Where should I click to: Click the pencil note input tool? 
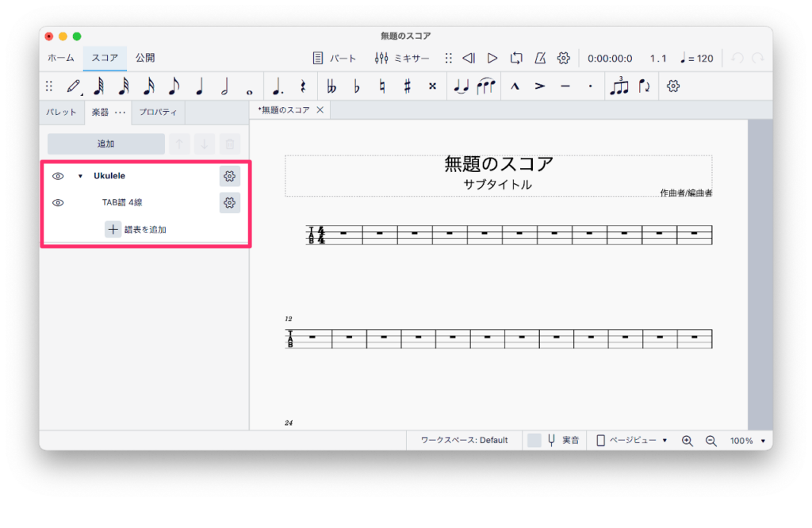pyautogui.click(x=74, y=86)
